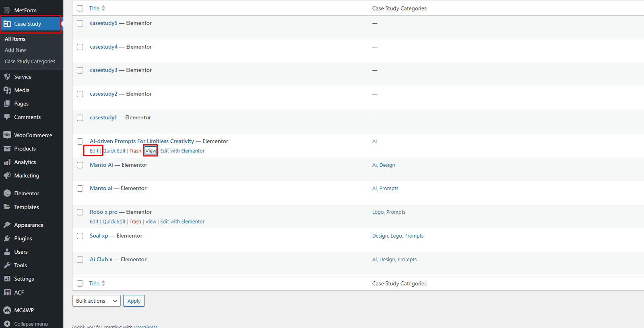Select the Manto Ai row checkbox
644x328 pixels.
[80, 165]
